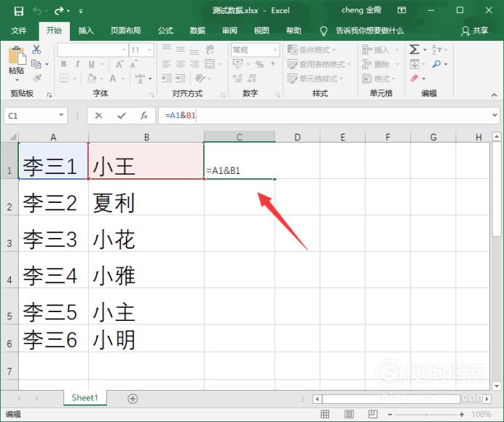Open the 文件 menu
Screen dimensions: 504x422
[x=19, y=31]
